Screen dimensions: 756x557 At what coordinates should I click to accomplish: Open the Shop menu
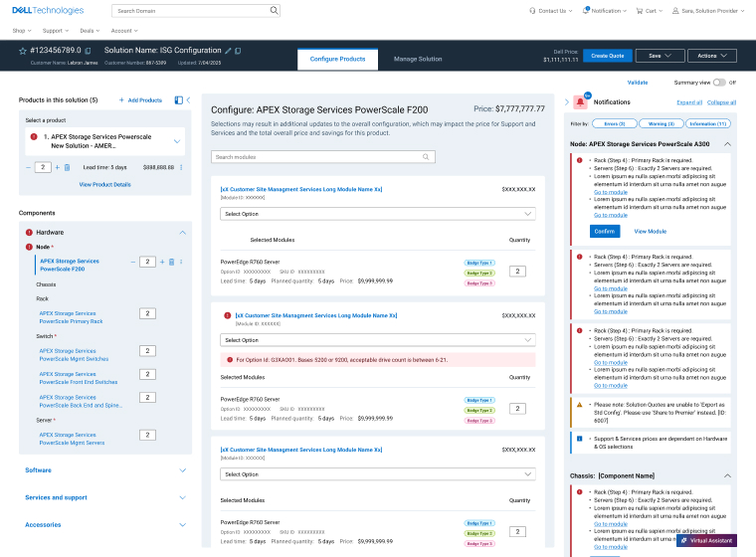point(22,31)
